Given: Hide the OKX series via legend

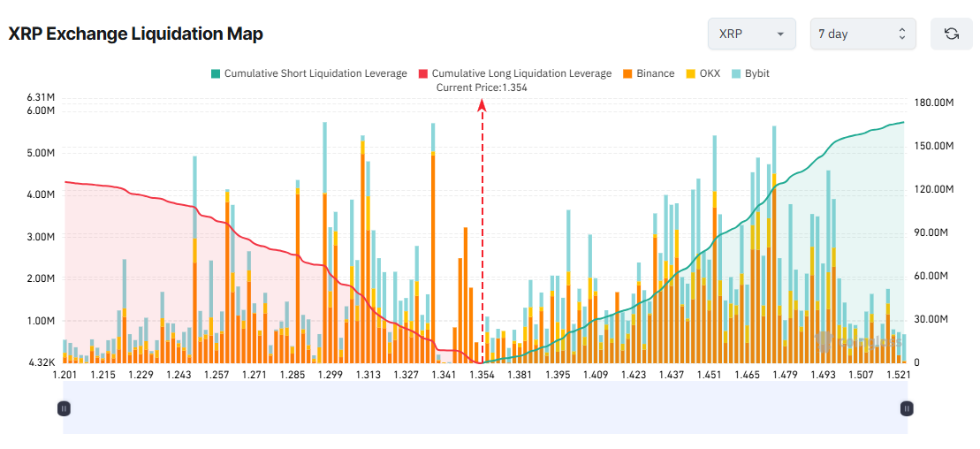Looking at the screenshot, I should click(x=710, y=73).
